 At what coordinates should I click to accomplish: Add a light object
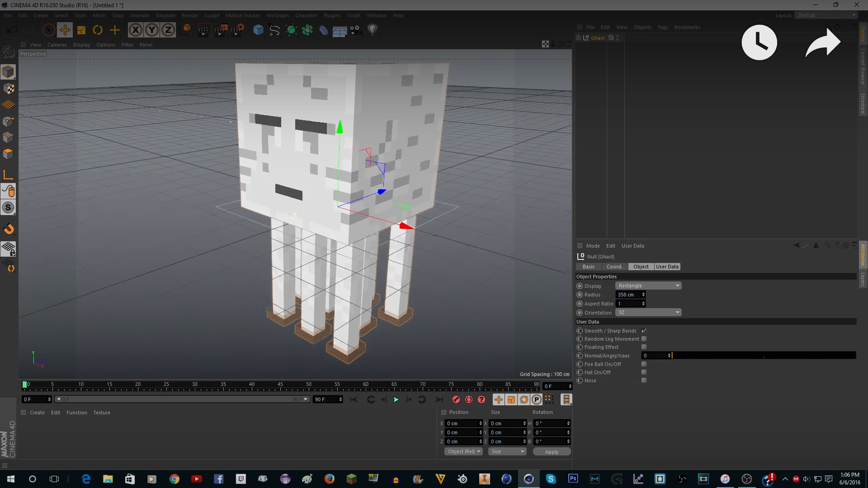click(x=373, y=30)
